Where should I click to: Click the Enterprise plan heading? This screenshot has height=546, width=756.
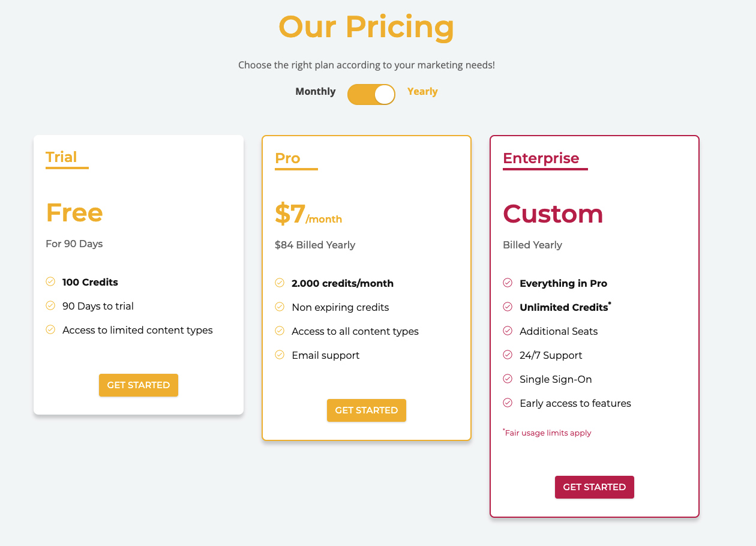click(x=541, y=158)
